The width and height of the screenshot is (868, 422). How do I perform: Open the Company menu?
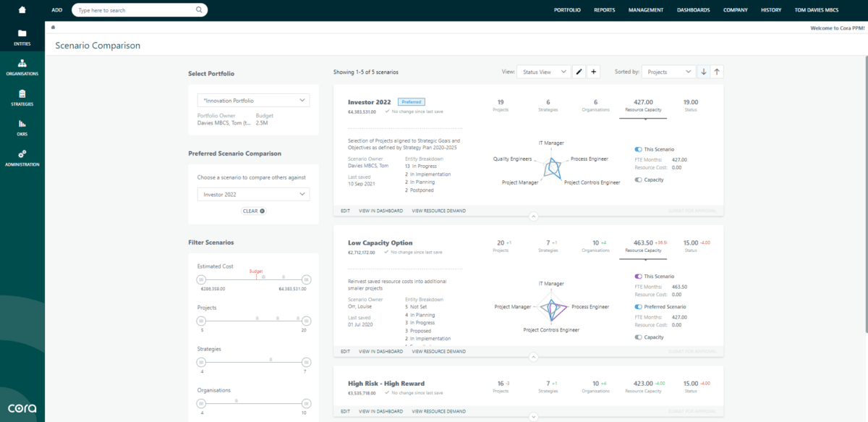pos(736,10)
